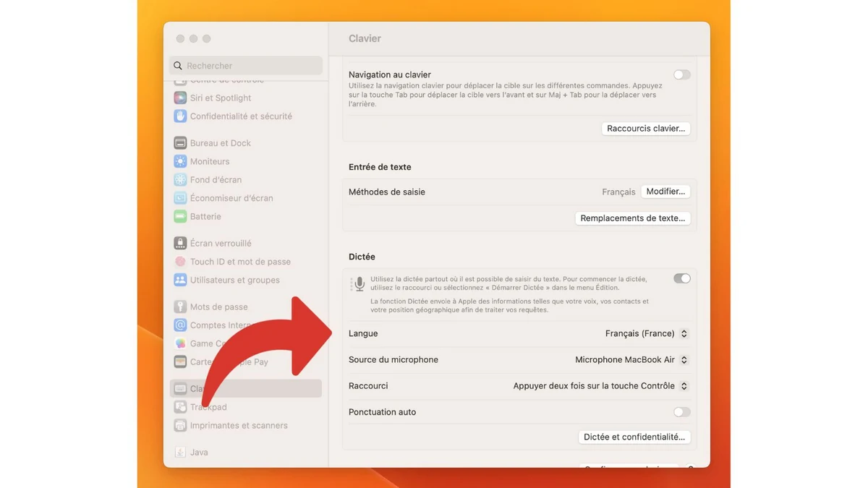This screenshot has height=488, width=868.
Task: Click Raccourcis clavier… button
Action: [646, 129]
